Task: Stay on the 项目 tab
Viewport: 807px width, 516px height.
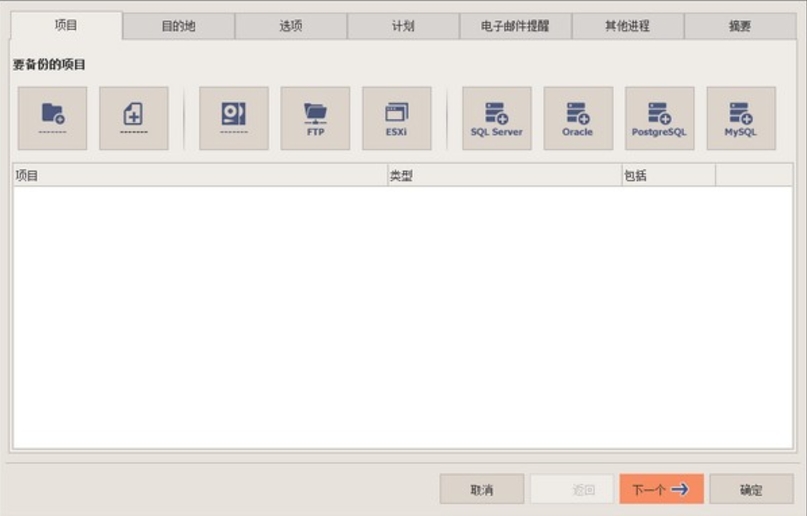Action: [66, 26]
